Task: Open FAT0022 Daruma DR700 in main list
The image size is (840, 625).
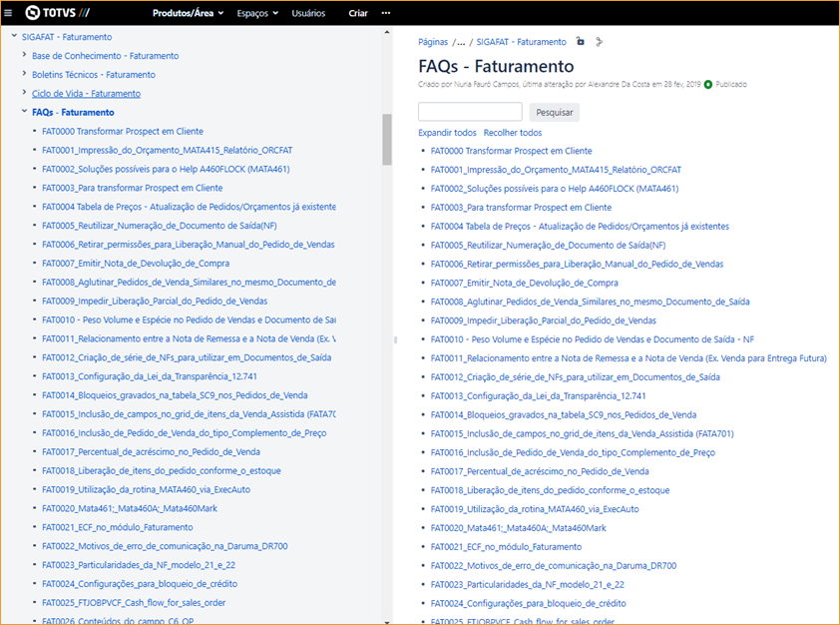Action: pos(554,565)
